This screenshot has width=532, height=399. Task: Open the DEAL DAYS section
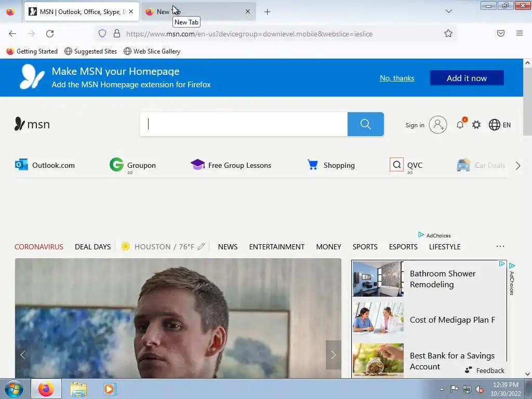[x=92, y=247]
